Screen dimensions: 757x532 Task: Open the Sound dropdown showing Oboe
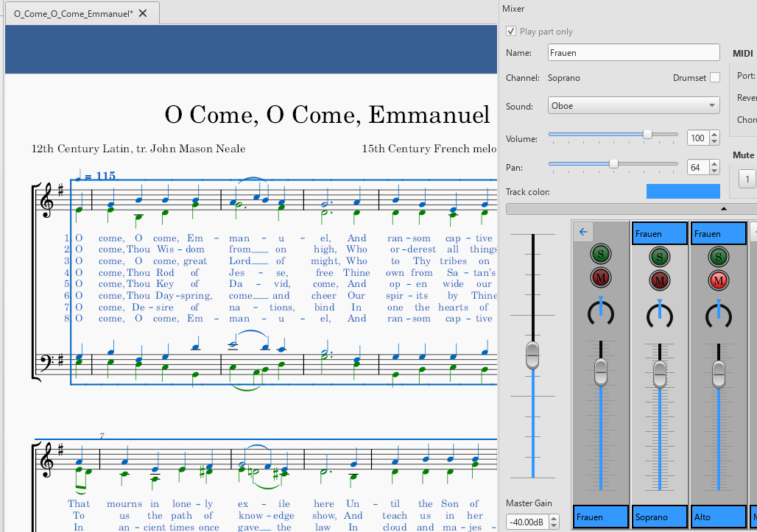pos(633,106)
